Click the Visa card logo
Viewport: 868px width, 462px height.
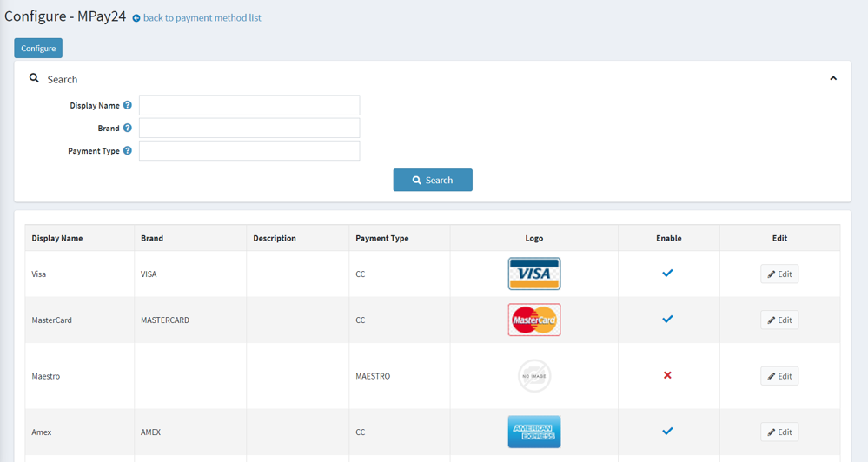(534, 274)
